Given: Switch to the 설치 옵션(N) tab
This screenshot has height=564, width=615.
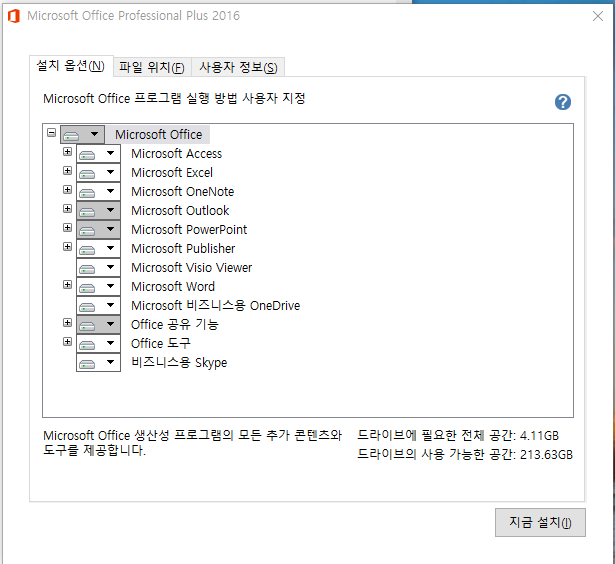Looking at the screenshot, I should pyautogui.click(x=71, y=66).
